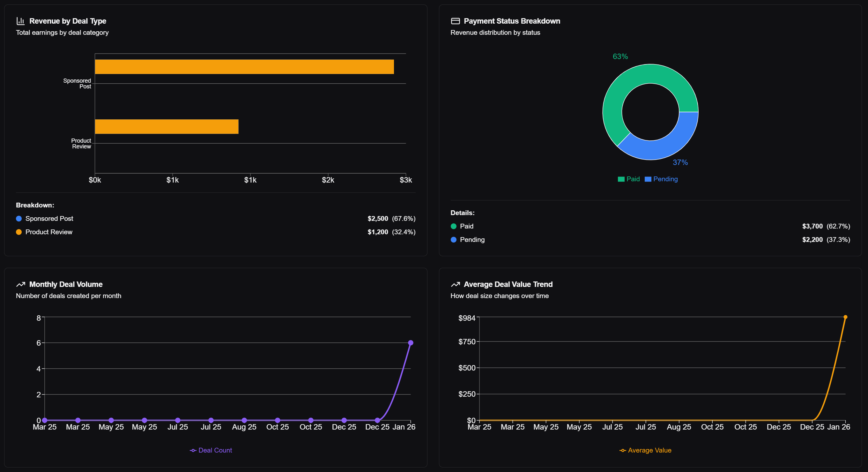Viewport: 868px width, 472px height.
Task: Click the trend arrow icon beside Average Deal Value Trend
Action: tap(455, 285)
